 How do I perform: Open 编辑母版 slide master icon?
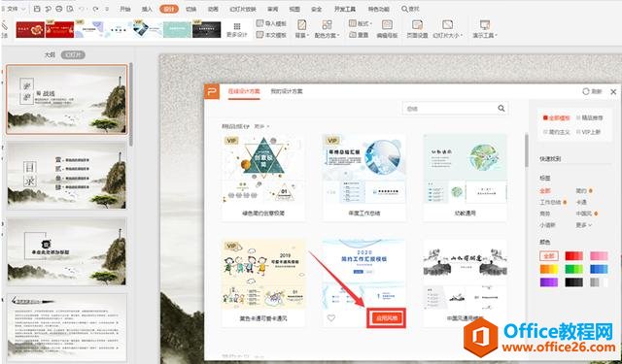click(x=387, y=24)
